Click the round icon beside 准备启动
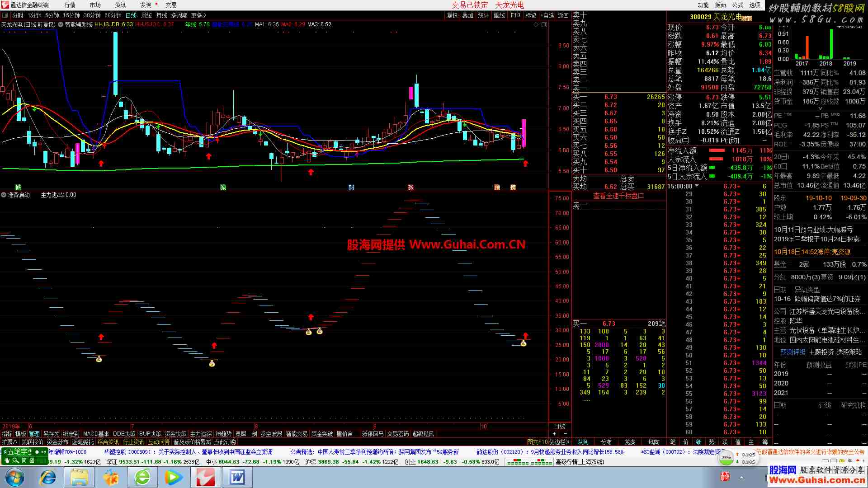 (x=4, y=195)
